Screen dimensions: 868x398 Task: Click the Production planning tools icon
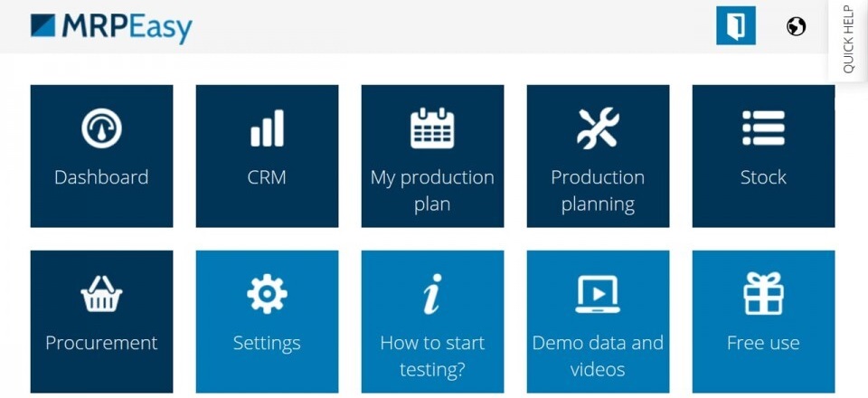(x=598, y=128)
